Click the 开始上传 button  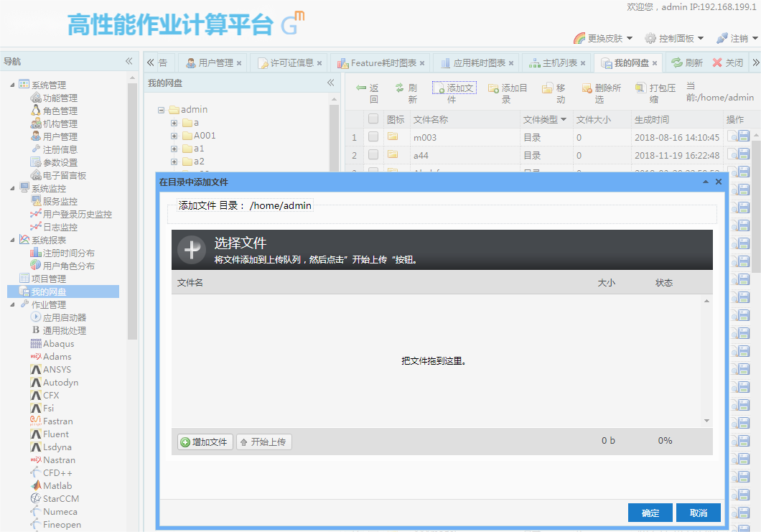(x=263, y=442)
